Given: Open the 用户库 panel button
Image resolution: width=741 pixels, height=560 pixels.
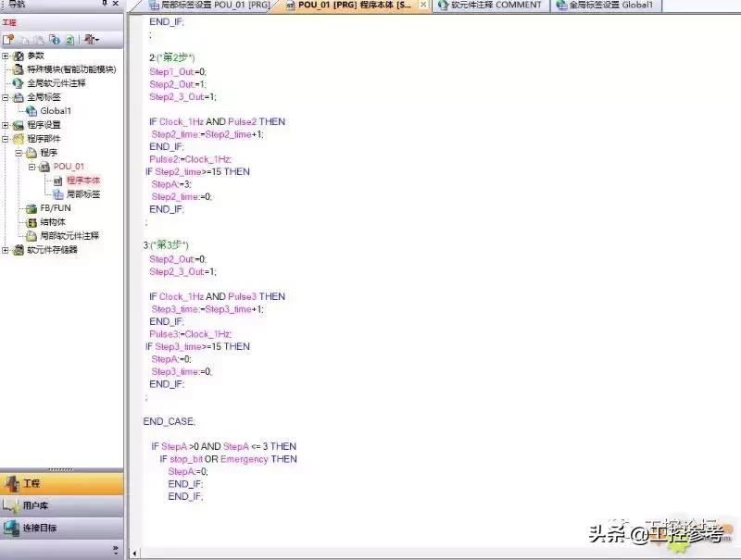Looking at the screenshot, I should click(x=37, y=506).
